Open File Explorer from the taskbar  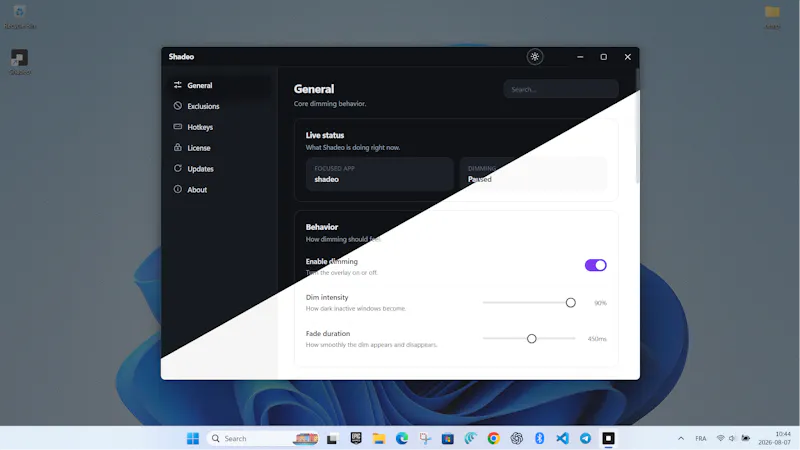tap(379, 438)
